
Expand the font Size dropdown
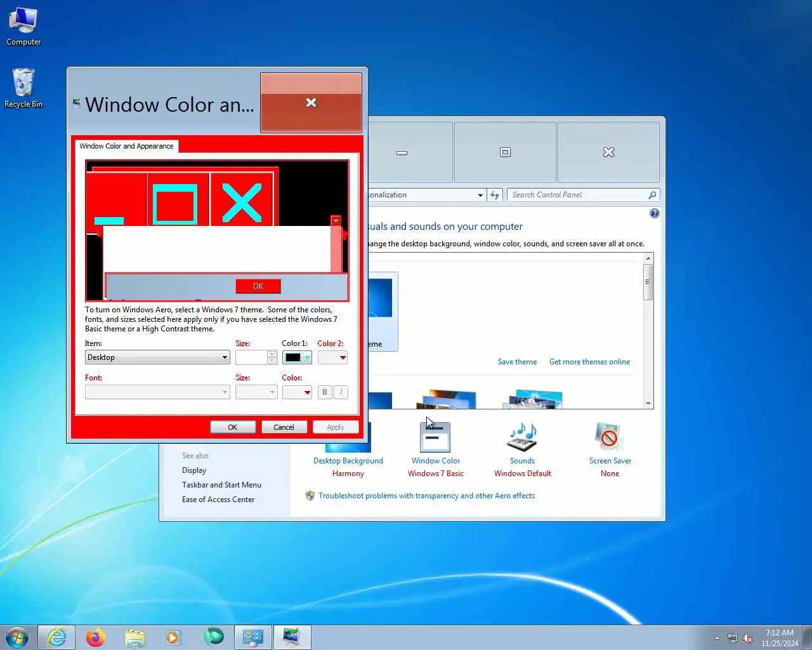256,392
